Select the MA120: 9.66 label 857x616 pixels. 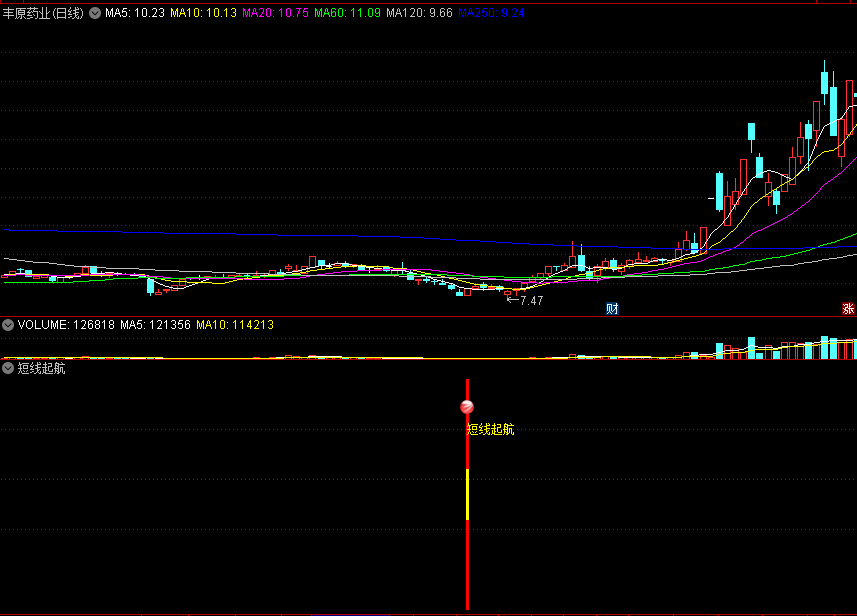[x=419, y=13]
